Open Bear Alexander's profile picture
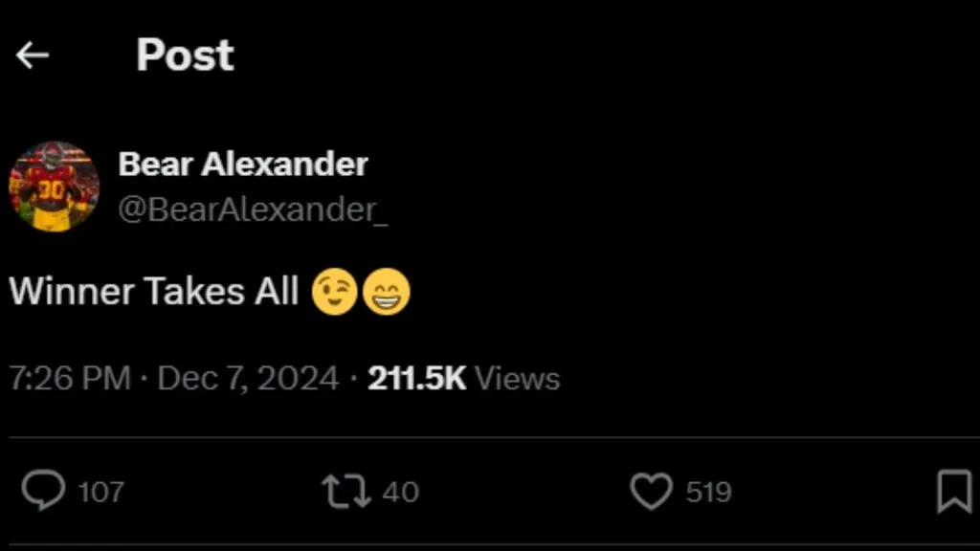Screen dimensions: 980x551 [54, 187]
